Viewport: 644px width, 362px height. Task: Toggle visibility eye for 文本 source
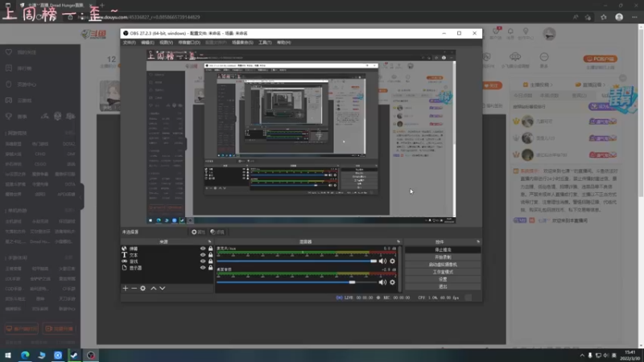tap(203, 255)
